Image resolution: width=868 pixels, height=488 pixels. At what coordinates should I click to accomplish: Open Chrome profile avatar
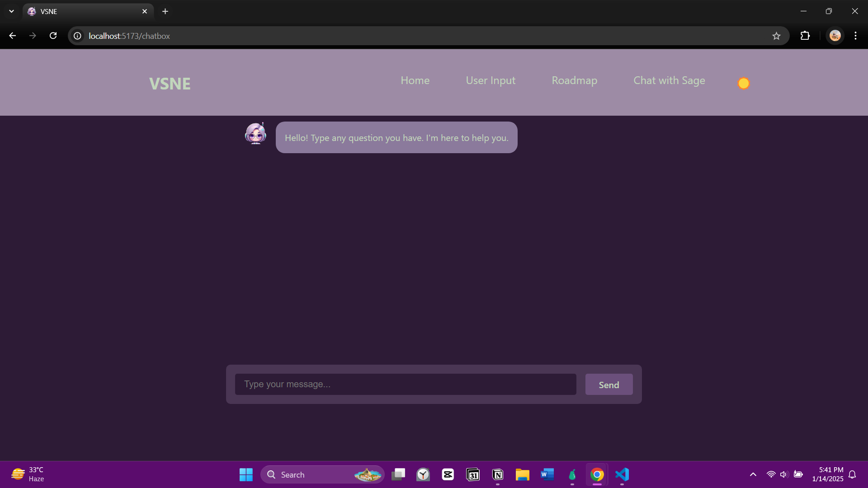coord(835,36)
